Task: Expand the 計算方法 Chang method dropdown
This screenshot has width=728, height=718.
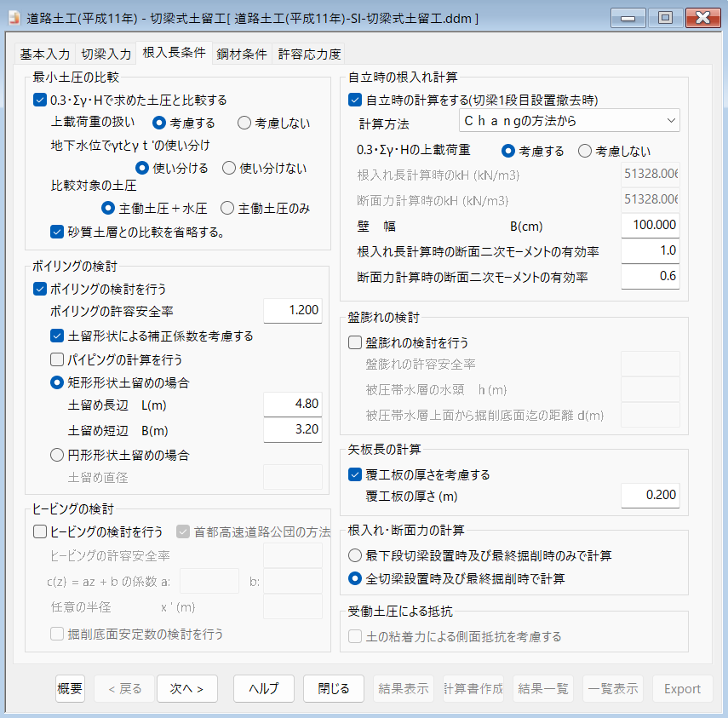Action: pos(569,121)
